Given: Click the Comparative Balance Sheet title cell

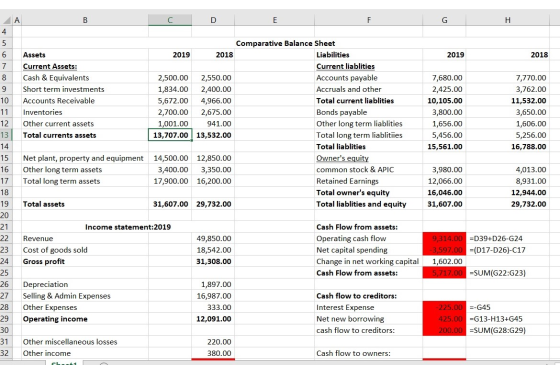Looking at the screenshot, I should 285,43.
